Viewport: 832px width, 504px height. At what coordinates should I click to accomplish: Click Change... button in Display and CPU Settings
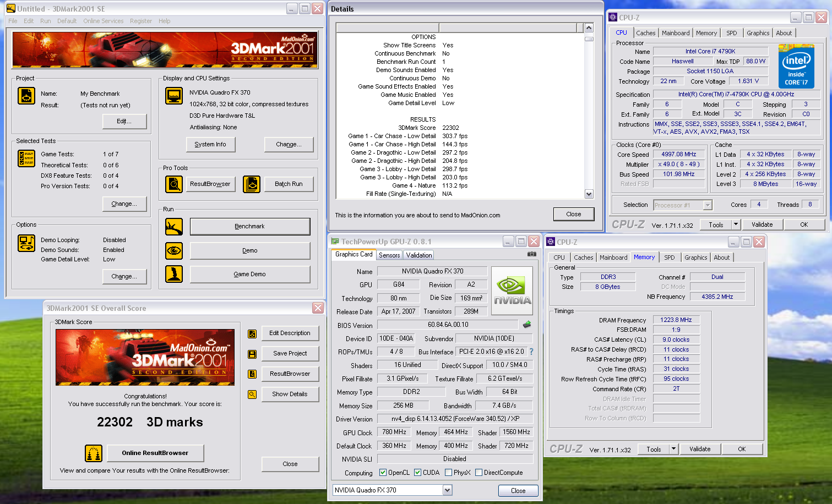(289, 145)
